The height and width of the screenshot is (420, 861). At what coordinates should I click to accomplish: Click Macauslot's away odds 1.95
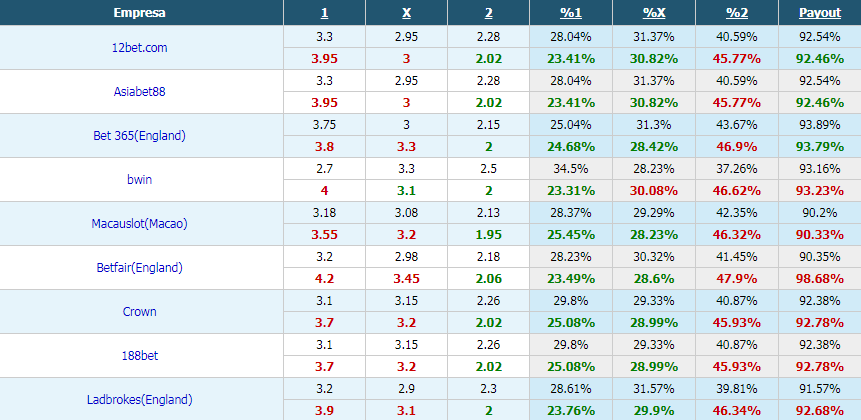(488, 234)
